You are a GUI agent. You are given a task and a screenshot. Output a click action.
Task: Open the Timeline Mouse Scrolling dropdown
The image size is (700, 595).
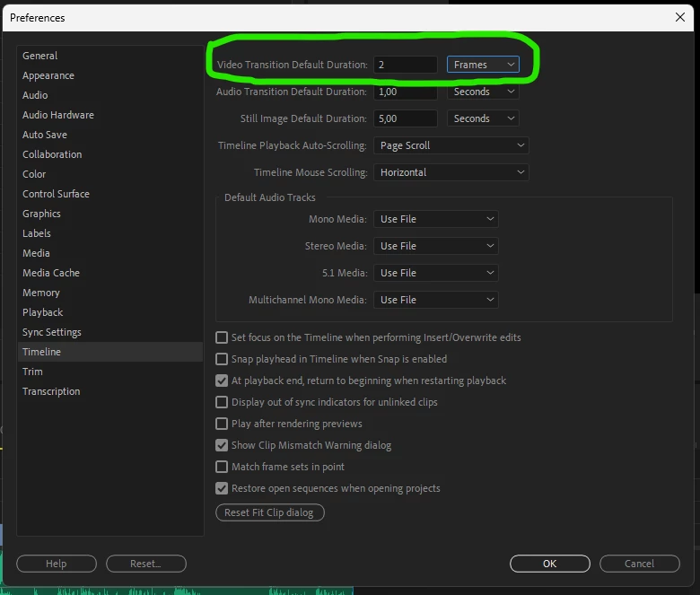[451, 172]
